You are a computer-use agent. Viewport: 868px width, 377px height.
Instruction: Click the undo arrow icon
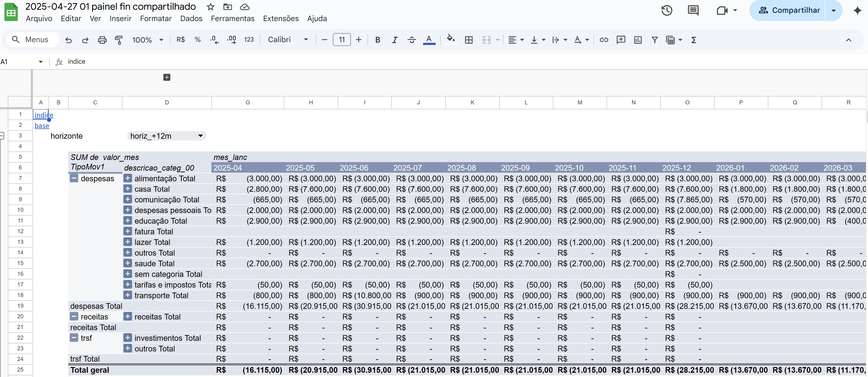point(68,40)
